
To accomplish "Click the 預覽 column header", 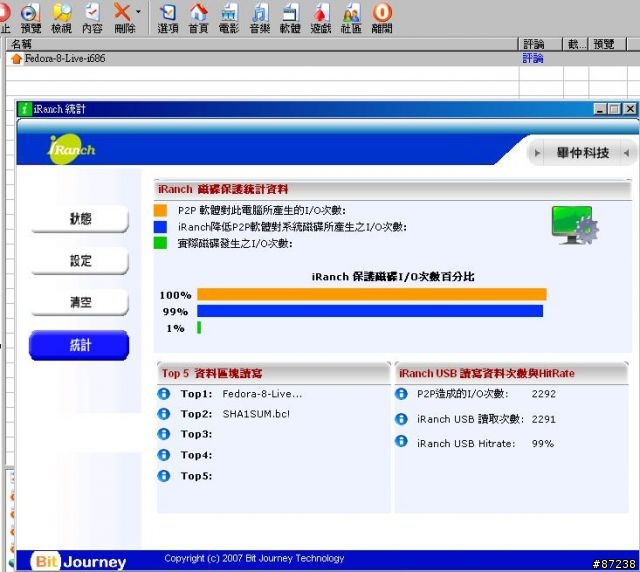I will click(608, 44).
